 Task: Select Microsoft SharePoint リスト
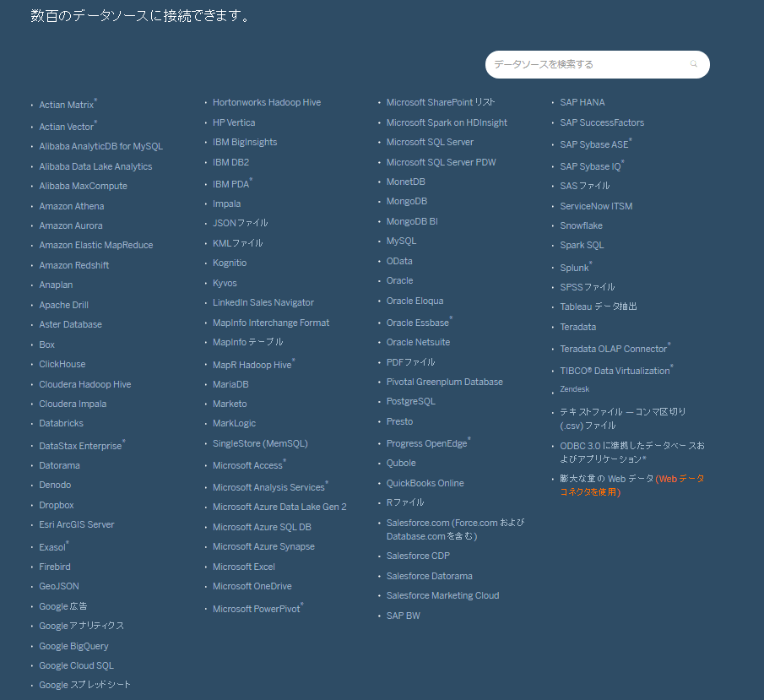click(441, 102)
